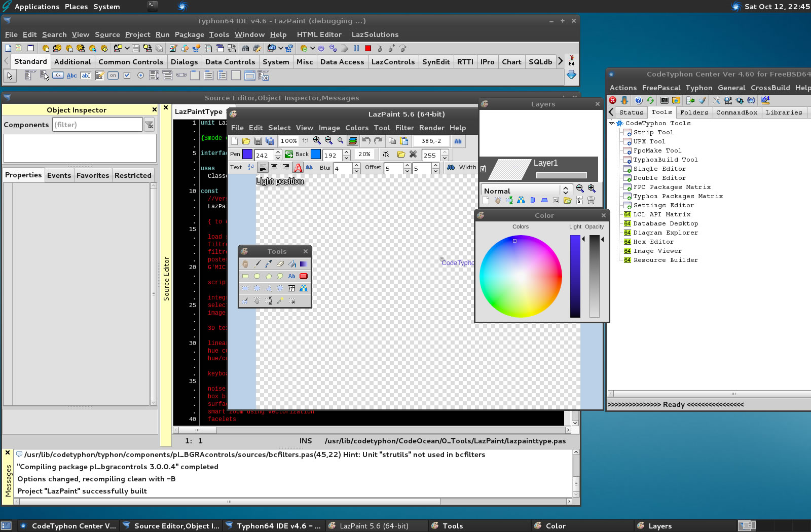Switch to Common Controls palette tab
The height and width of the screenshot is (532, 811).
pos(131,62)
